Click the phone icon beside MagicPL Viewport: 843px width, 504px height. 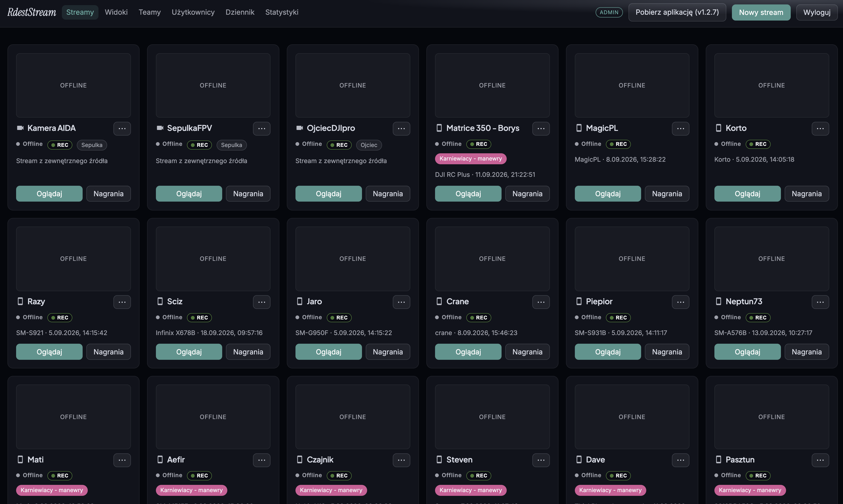(x=579, y=128)
